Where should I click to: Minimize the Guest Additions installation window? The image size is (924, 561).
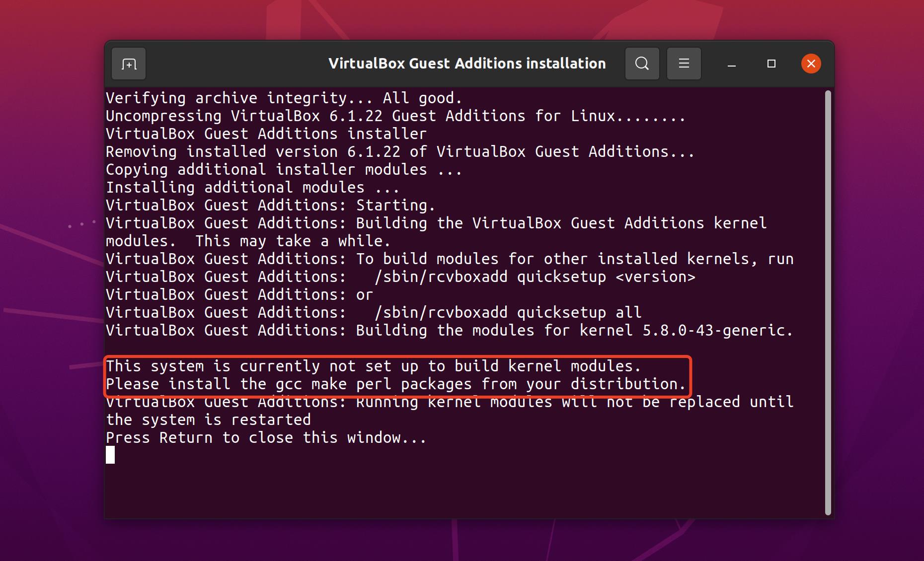[732, 64]
